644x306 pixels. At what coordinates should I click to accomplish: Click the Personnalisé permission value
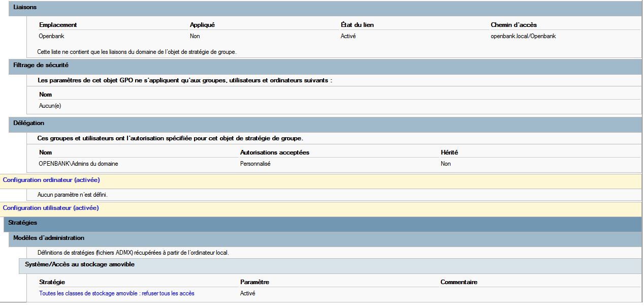click(255, 164)
